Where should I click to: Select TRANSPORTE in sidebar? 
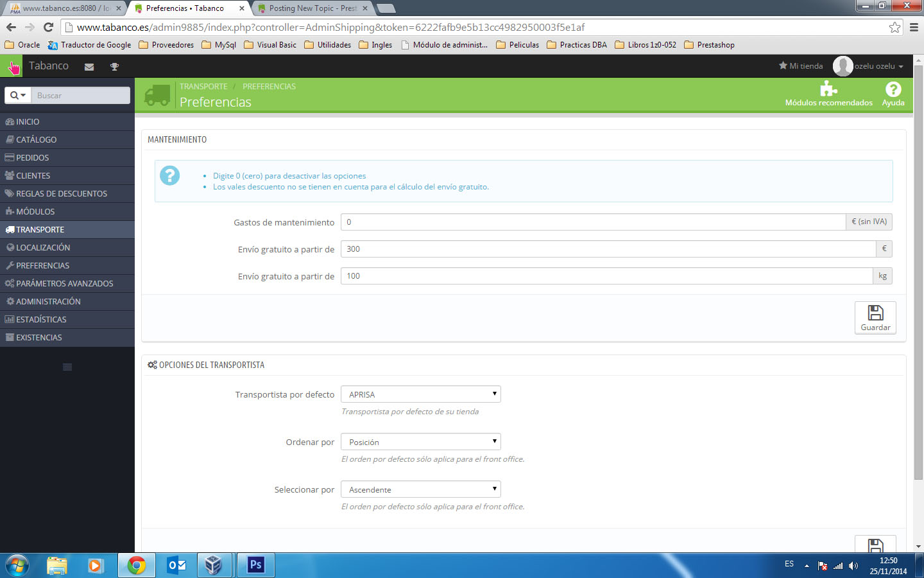pyautogui.click(x=67, y=229)
